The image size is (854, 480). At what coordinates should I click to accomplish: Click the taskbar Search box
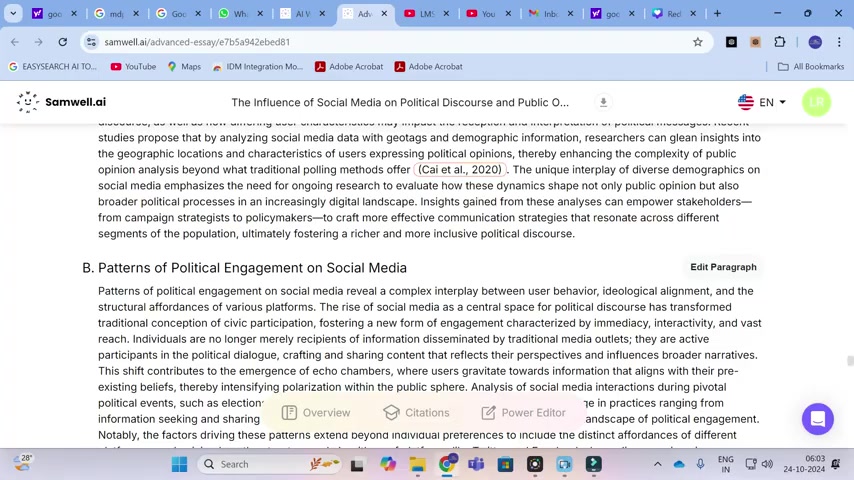(271, 464)
